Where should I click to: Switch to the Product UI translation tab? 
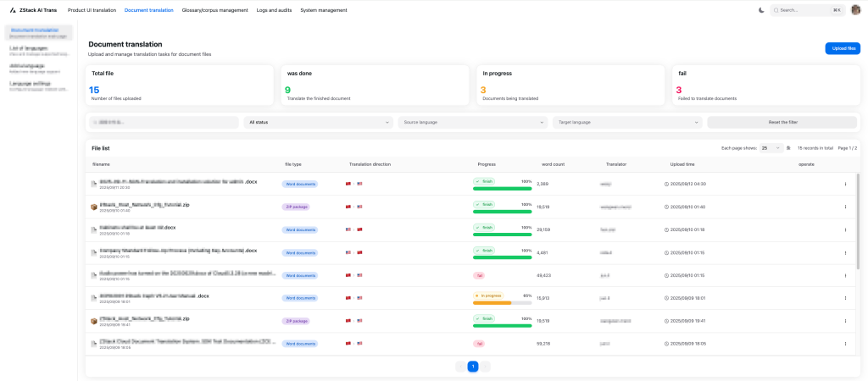tap(92, 10)
